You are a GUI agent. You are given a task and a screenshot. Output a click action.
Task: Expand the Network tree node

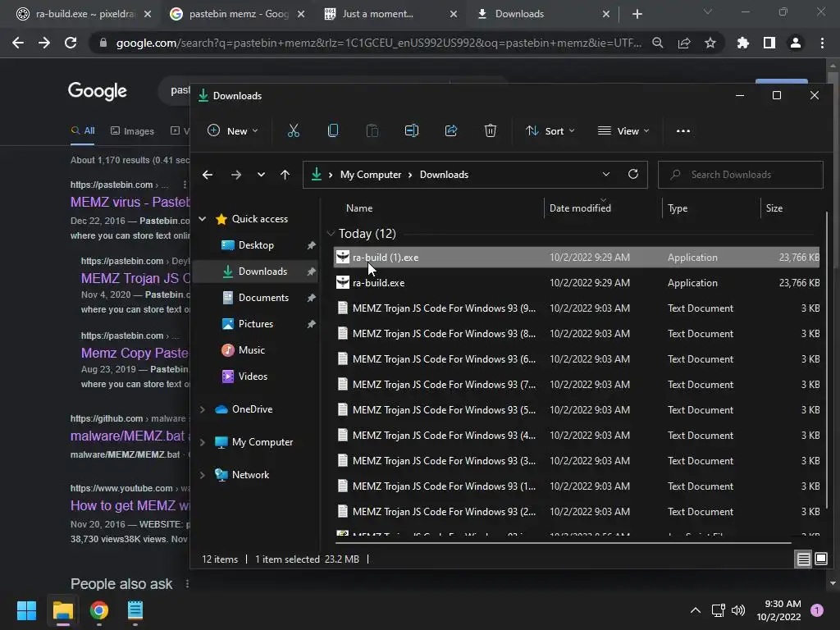203,475
